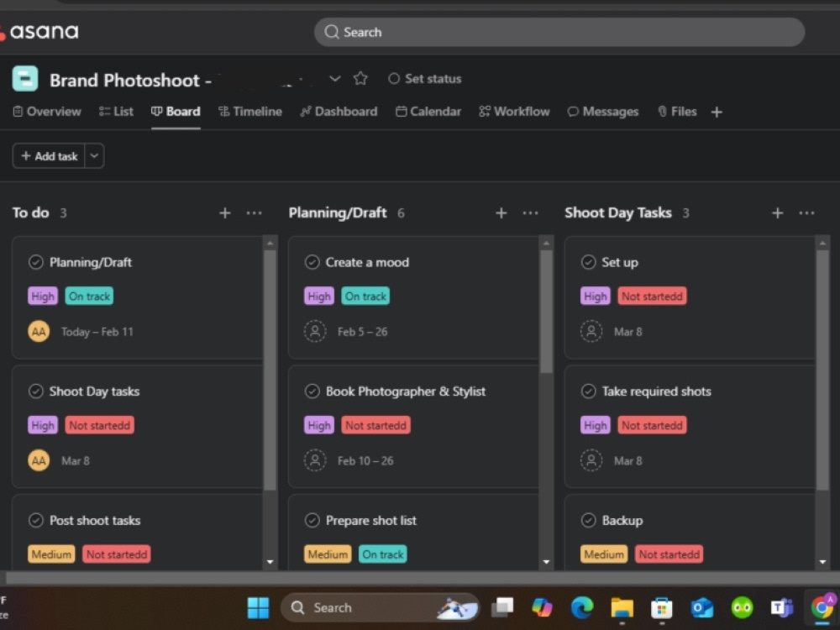840x630 pixels.
Task: Assign someone to Take required shots
Action: coord(591,460)
